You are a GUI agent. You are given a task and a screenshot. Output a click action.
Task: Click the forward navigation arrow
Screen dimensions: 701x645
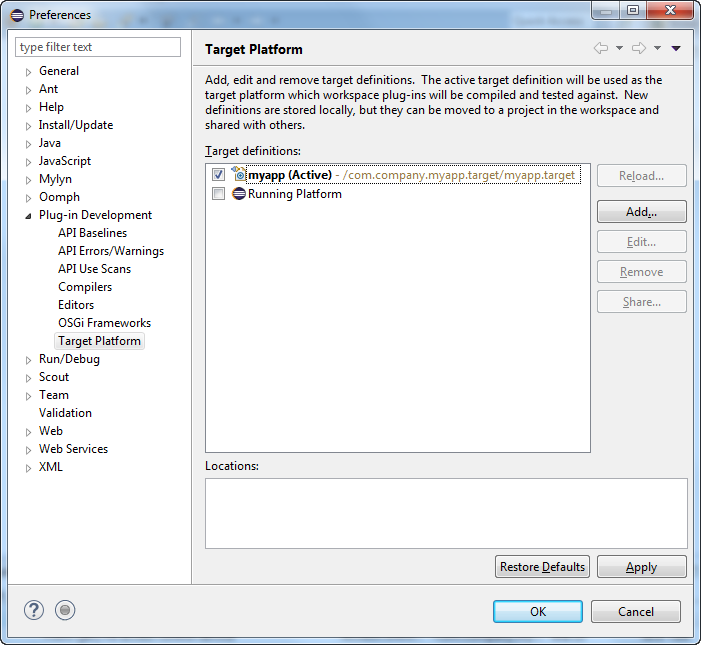coord(639,48)
